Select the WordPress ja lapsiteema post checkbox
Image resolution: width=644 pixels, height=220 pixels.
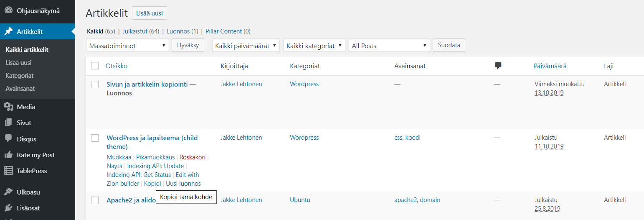95,138
